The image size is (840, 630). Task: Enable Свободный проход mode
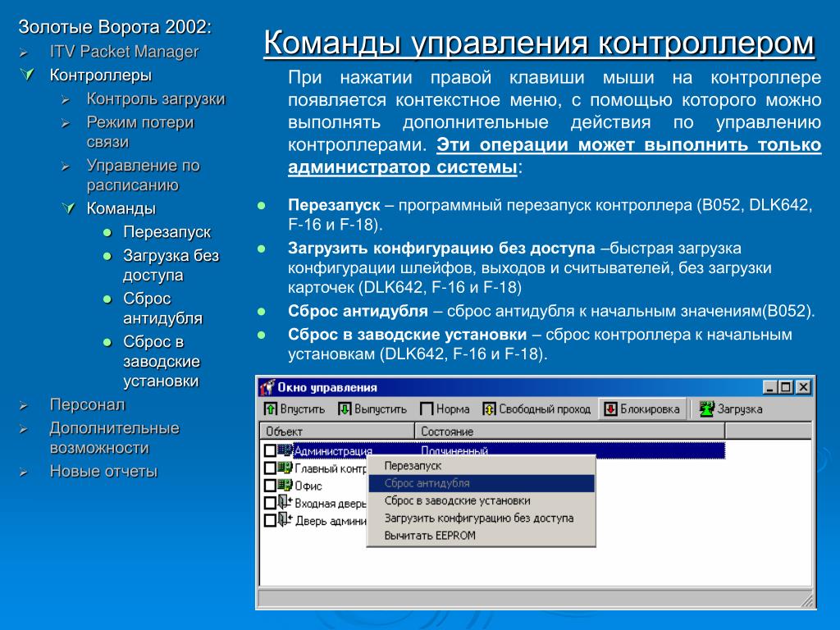coord(536,409)
